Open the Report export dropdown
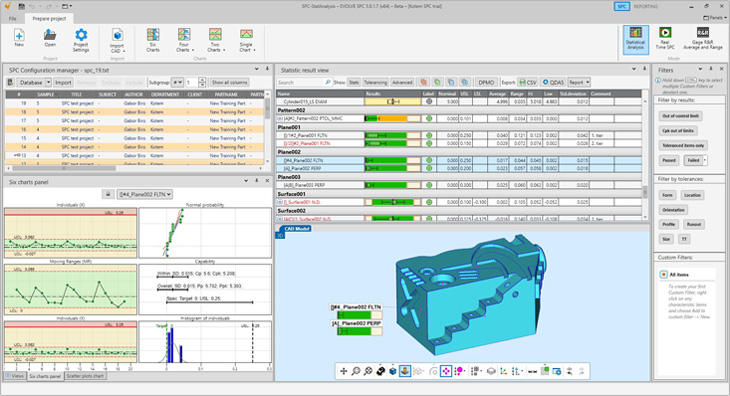 pos(579,82)
